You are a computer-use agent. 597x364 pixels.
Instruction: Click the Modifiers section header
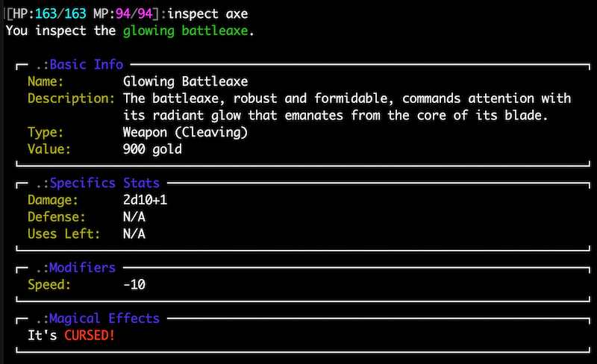pyautogui.click(x=82, y=267)
